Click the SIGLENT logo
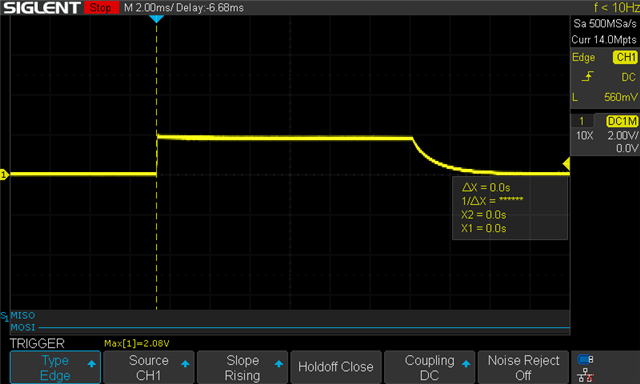Viewport: 640px width, 384px height. click(x=41, y=8)
